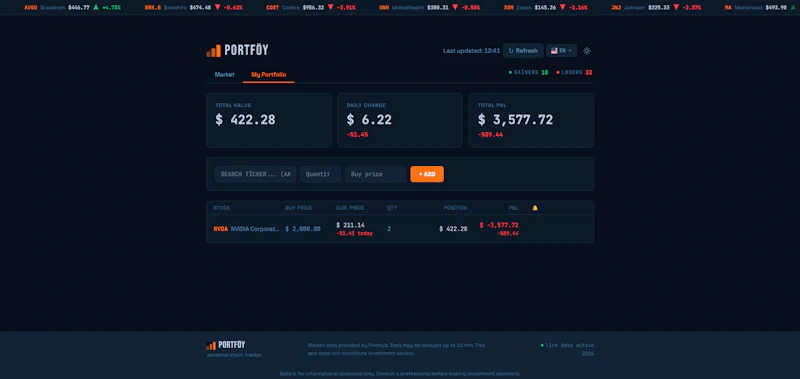Click the bell alert column icon
800x379 pixels.
tap(535, 208)
